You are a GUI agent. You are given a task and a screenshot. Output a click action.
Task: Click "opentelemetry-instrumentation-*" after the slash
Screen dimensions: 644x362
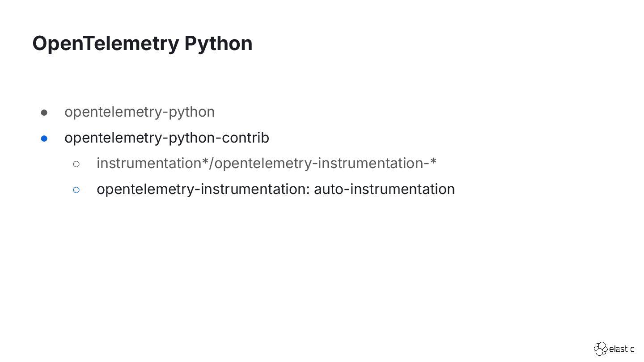pos(326,164)
